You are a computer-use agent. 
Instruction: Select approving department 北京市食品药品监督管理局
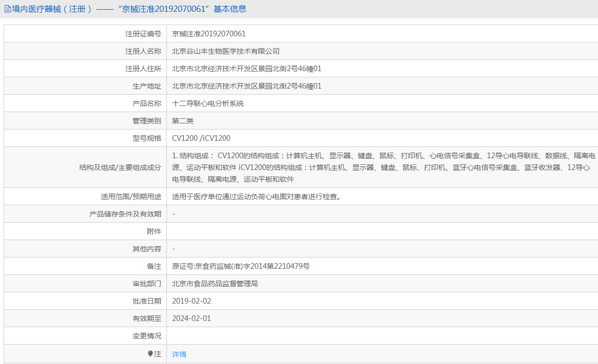click(x=215, y=284)
